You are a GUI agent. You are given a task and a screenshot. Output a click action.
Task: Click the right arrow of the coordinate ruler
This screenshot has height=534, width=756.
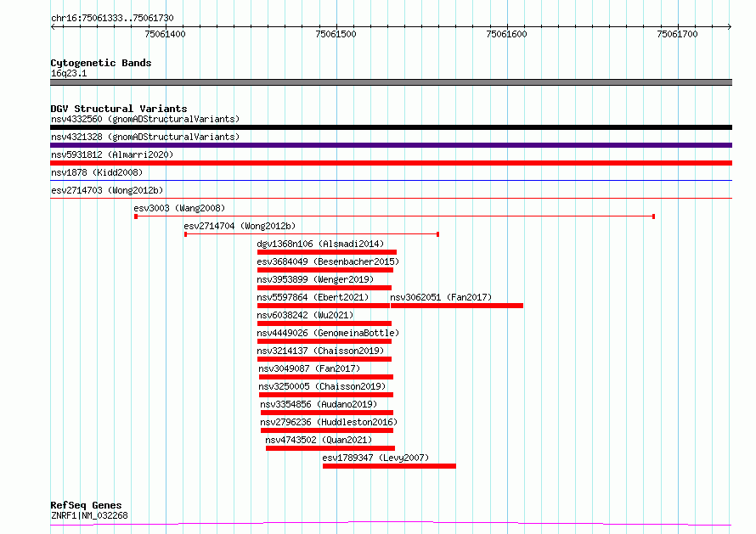730,27
